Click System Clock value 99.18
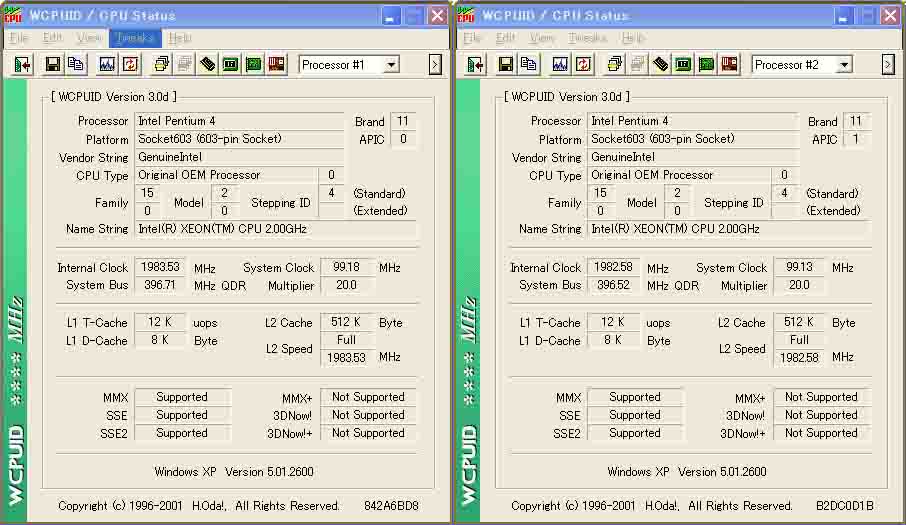This screenshot has width=906, height=525. [347, 267]
